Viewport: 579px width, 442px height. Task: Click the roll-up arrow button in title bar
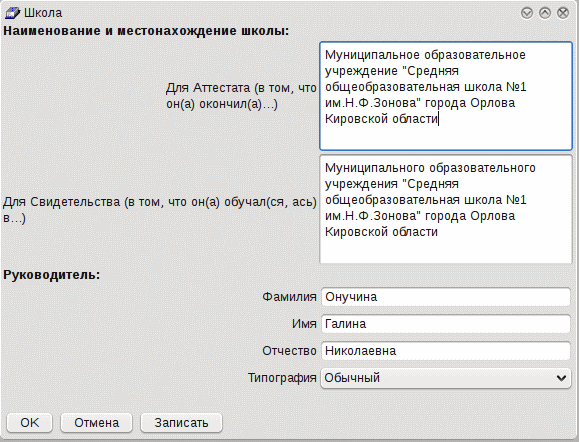pyautogui.click(x=545, y=13)
